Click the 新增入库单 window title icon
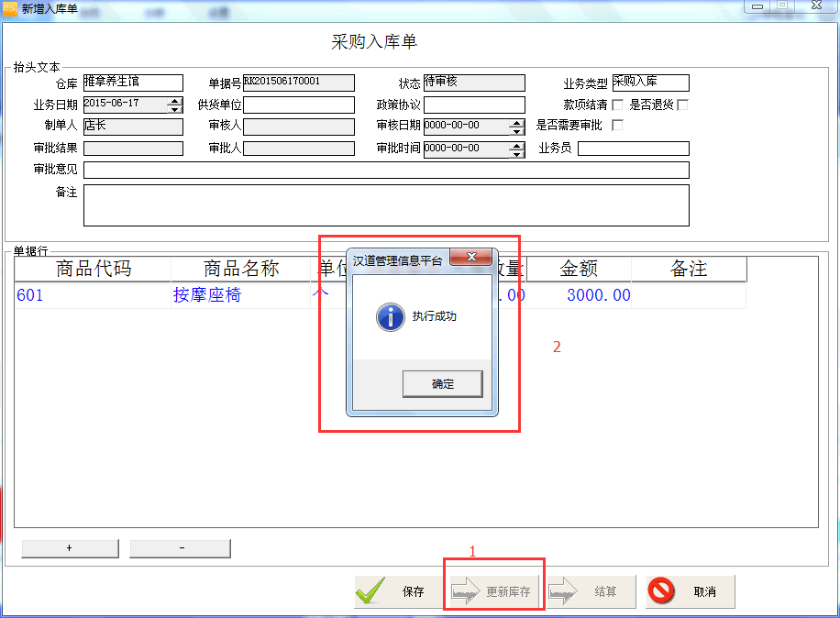840x618 pixels. point(10,8)
